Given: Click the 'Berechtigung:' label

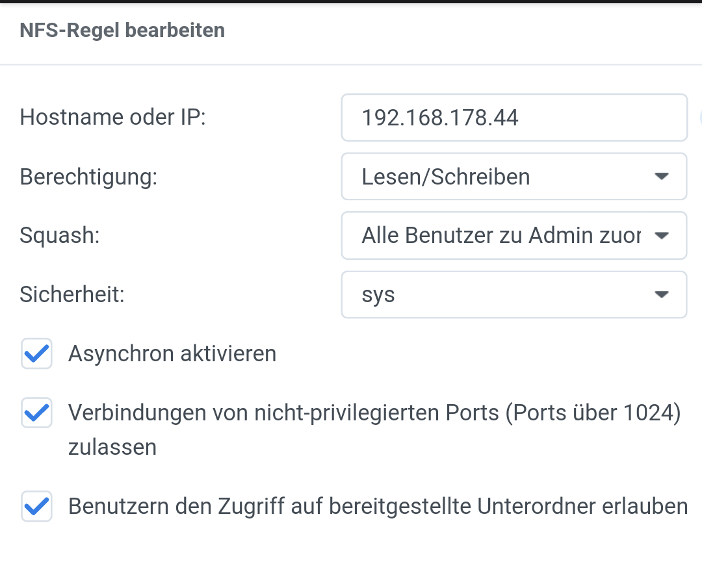Looking at the screenshot, I should click(x=88, y=177).
